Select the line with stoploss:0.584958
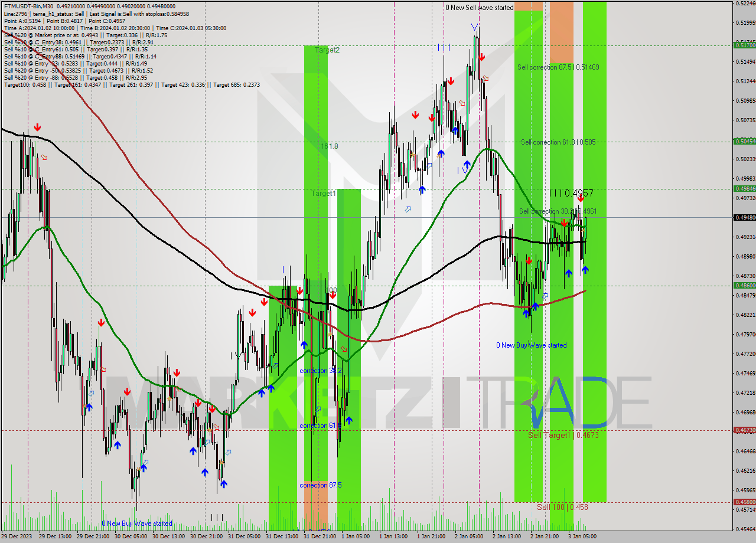 [x=96, y=14]
